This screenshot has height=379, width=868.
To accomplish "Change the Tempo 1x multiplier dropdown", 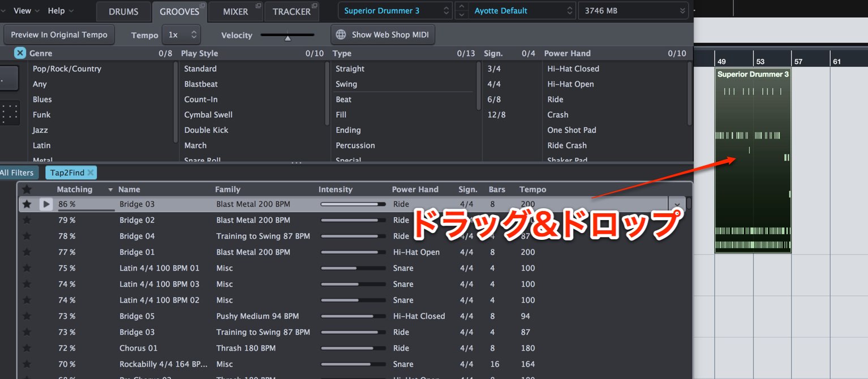I will click(181, 35).
